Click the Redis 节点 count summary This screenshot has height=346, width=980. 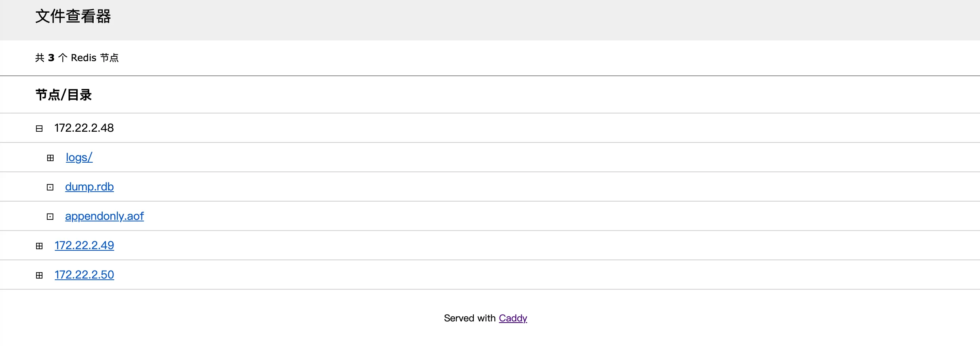(77, 58)
